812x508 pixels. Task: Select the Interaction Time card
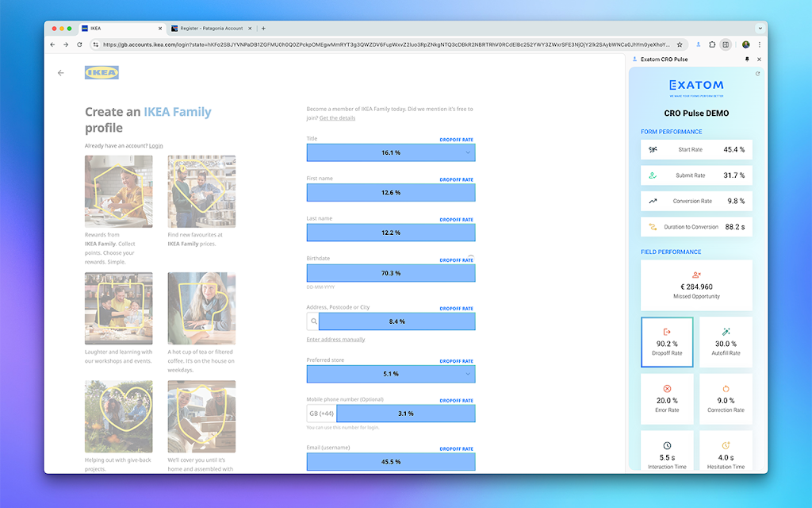point(667,451)
